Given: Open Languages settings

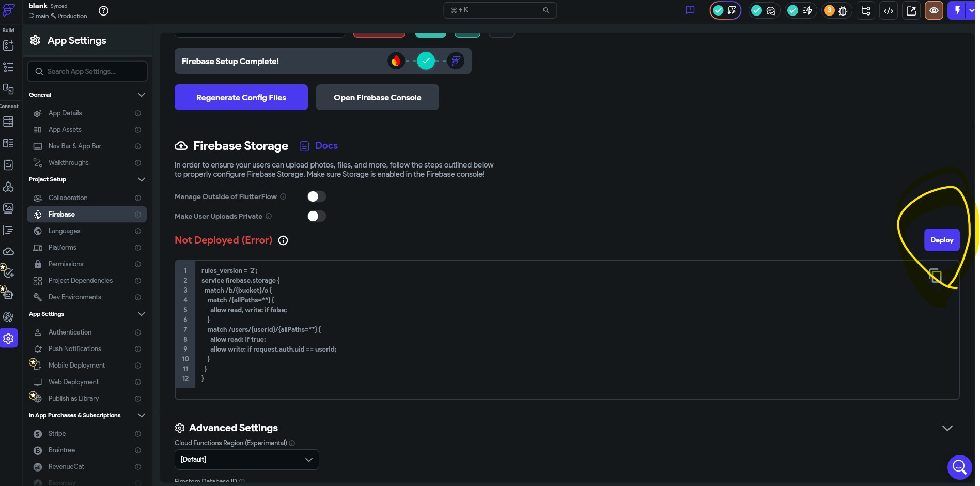Looking at the screenshot, I should tap(87, 231).
